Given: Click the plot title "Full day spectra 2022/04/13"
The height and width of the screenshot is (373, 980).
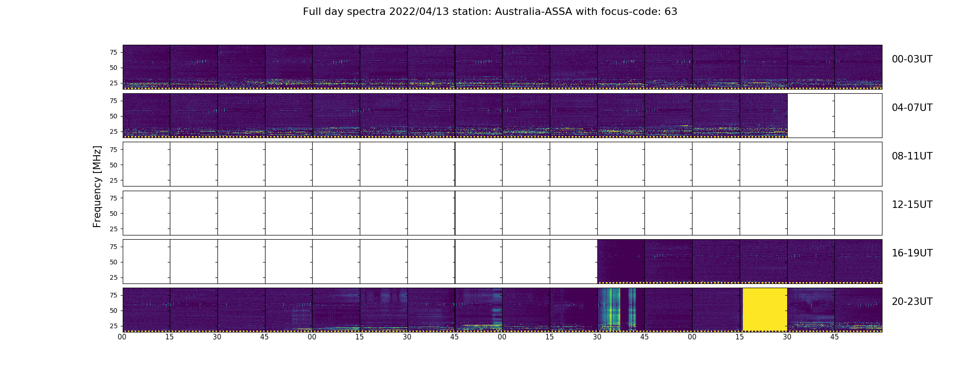Looking at the screenshot, I should tap(376, 12).
